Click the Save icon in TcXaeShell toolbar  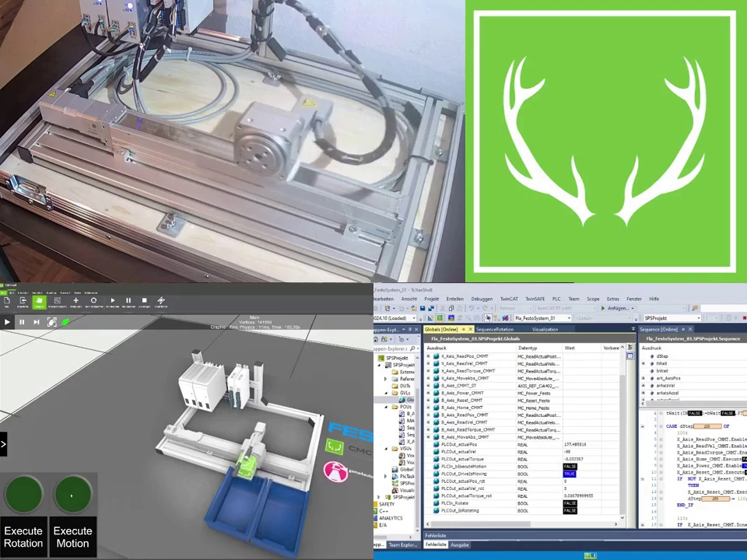tap(423, 308)
